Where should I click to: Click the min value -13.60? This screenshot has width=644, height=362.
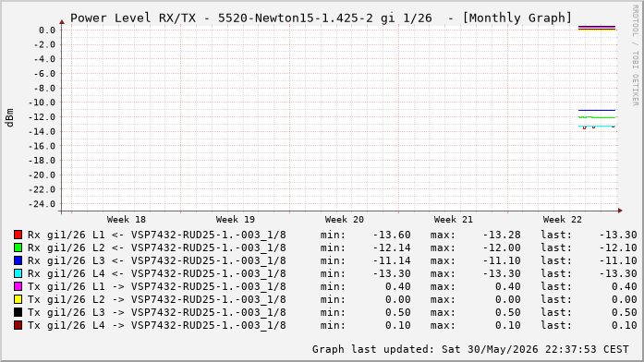pyautogui.click(x=392, y=235)
